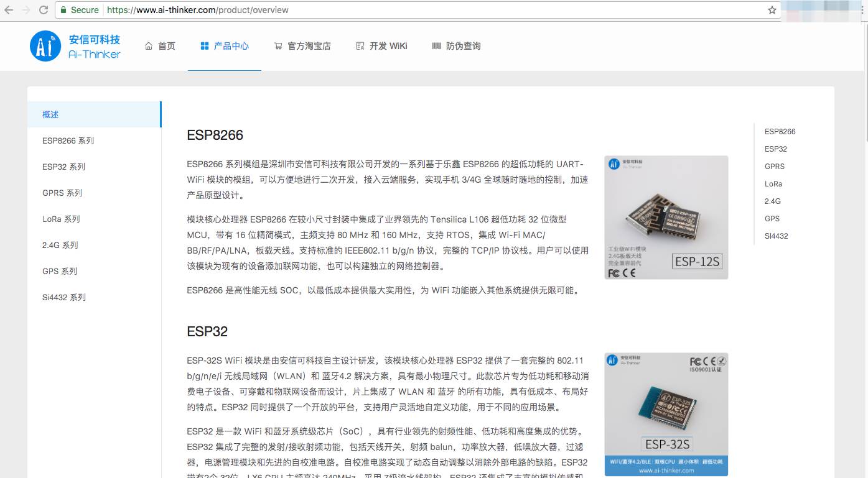
Task: Select 概述 in the left sidebar
Action: click(x=94, y=114)
